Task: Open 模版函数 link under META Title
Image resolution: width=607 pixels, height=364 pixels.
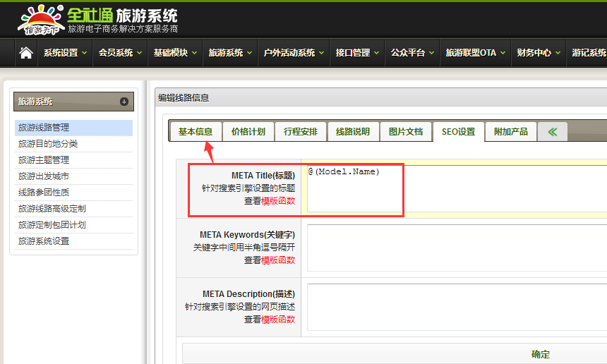Action: point(278,201)
